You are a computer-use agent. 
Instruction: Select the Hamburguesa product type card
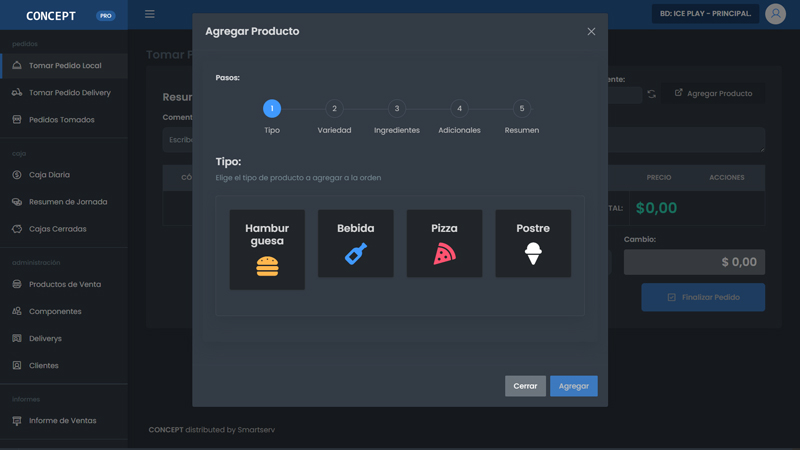267,250
